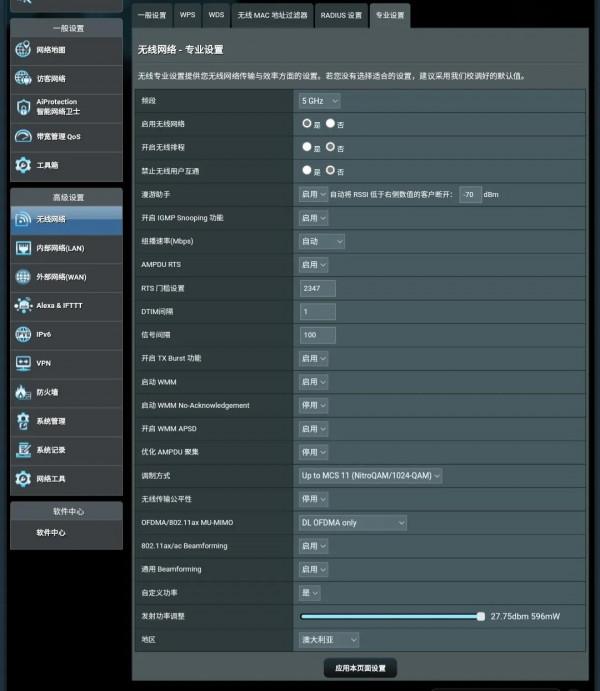Click the 27.75dbm 596mW power value
The height and width of the screenshot is (691, 600).
525,617
